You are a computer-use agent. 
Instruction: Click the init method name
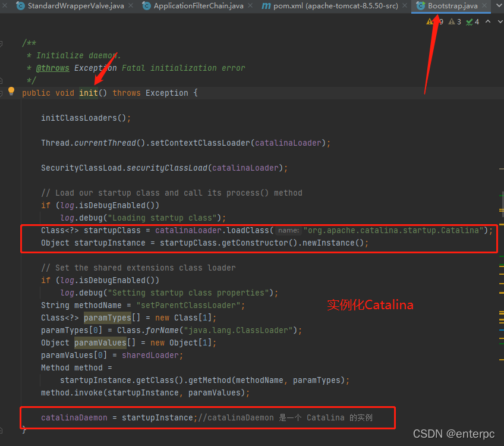click(89, 93)
